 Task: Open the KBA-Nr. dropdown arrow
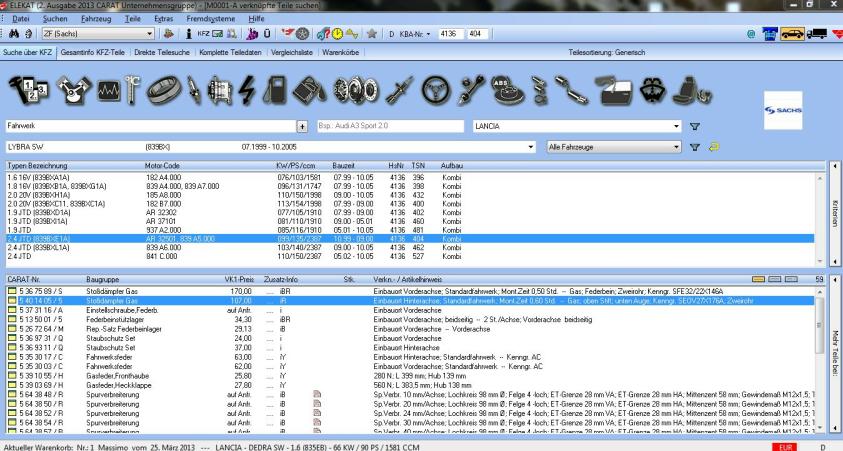[428, 34]
